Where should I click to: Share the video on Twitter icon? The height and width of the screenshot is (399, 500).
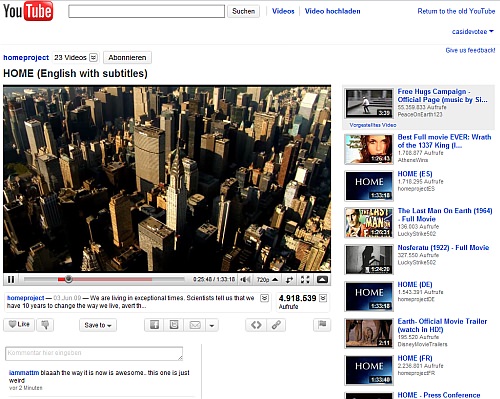pos(174,325)
